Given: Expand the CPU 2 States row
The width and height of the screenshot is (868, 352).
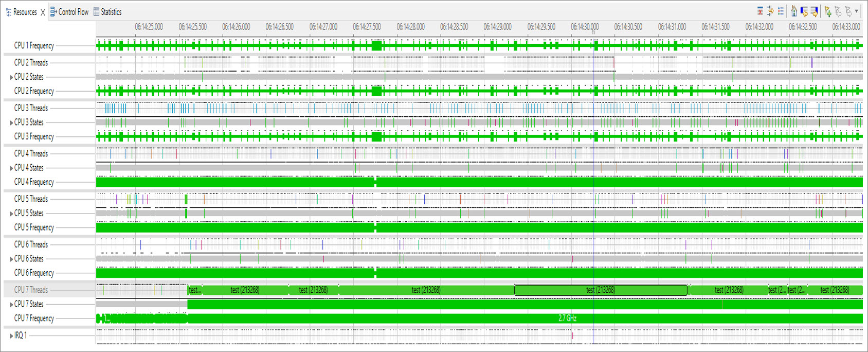Looking at the screenshot, I should 11,77.
